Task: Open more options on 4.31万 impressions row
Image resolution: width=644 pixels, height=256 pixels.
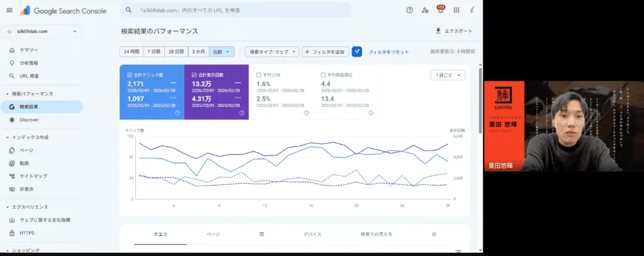Action: (x=238, y=98)
